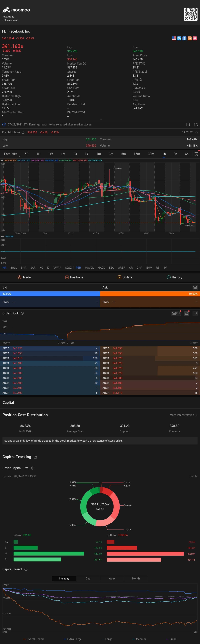Open More Interpretation link

tap(183, 415)
